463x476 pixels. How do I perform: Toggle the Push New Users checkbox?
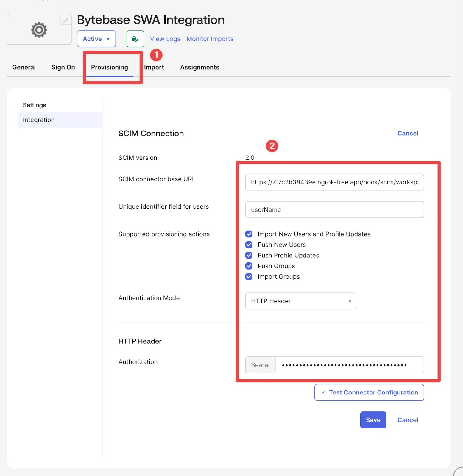[249, 245]
